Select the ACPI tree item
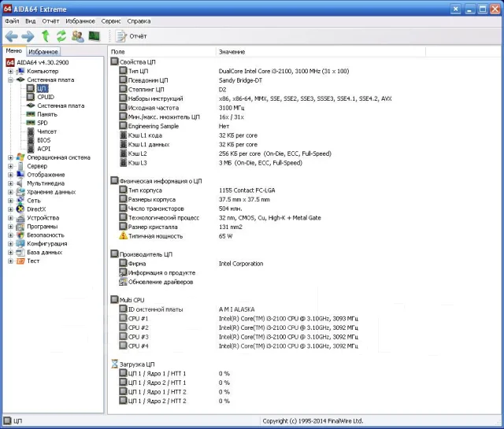The width and height of the screenshot is (504, 429). point(44,149)
